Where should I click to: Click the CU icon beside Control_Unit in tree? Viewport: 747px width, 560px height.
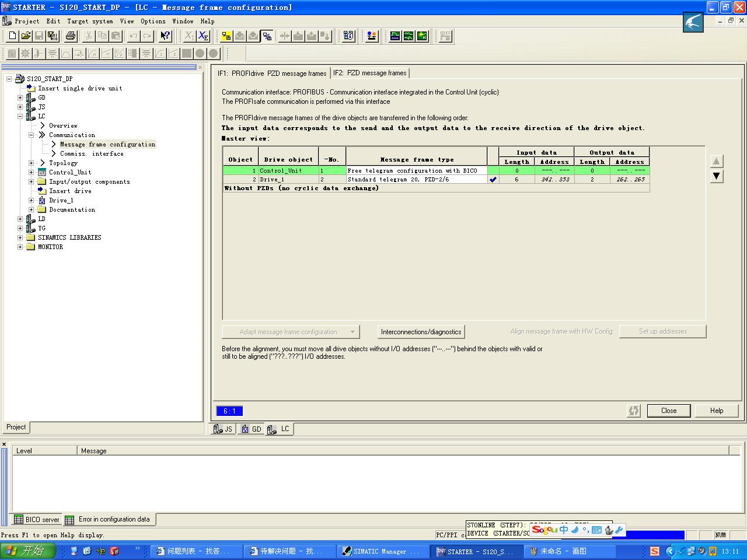[42, 172]
